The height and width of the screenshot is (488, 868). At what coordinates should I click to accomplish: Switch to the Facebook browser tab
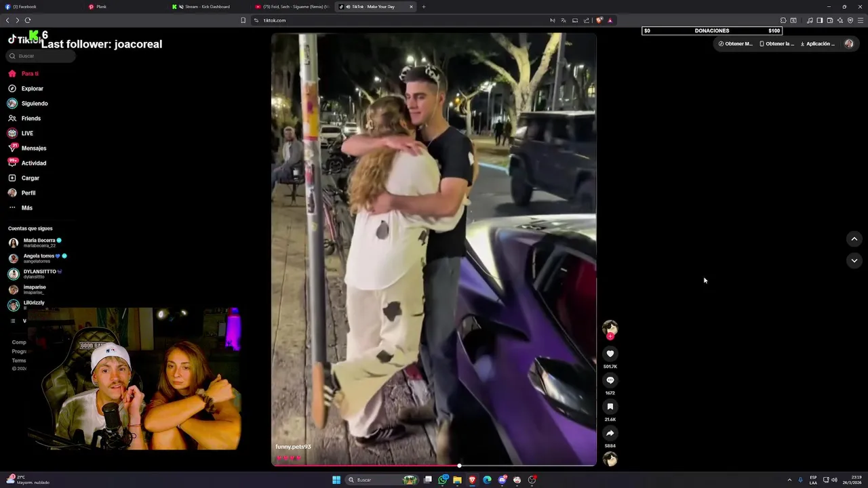(x=41, y=7)
